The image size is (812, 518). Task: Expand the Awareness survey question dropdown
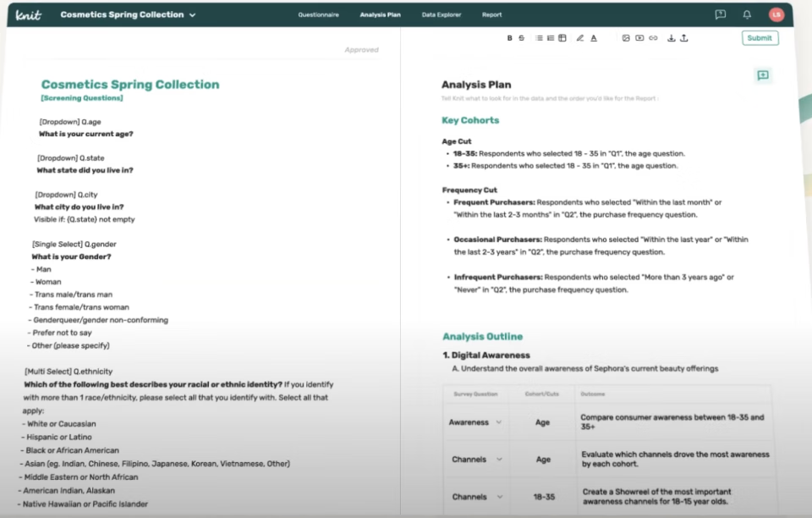(499, 422)
